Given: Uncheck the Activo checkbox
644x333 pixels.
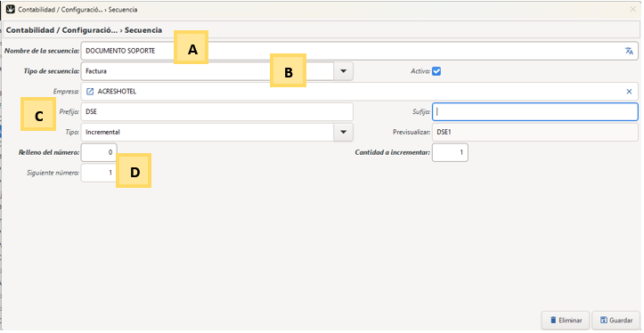Looking at the screenshot, I should [x=436, y=71].
